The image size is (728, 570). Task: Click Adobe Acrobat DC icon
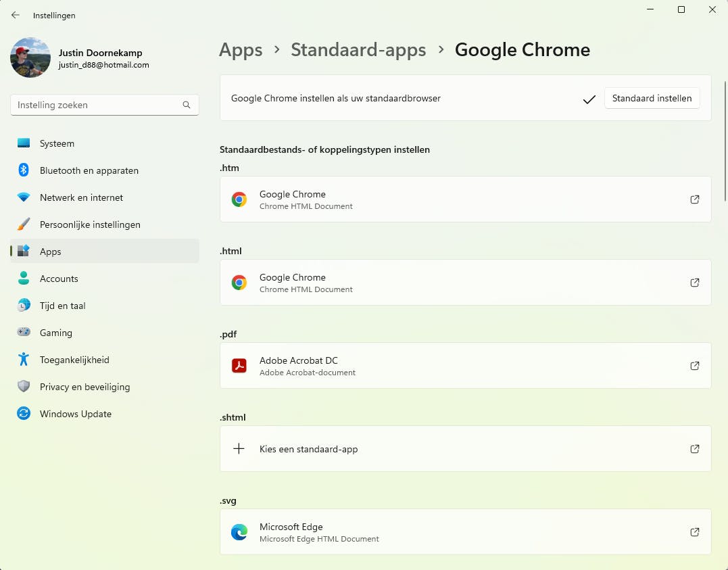click(239, 366)
